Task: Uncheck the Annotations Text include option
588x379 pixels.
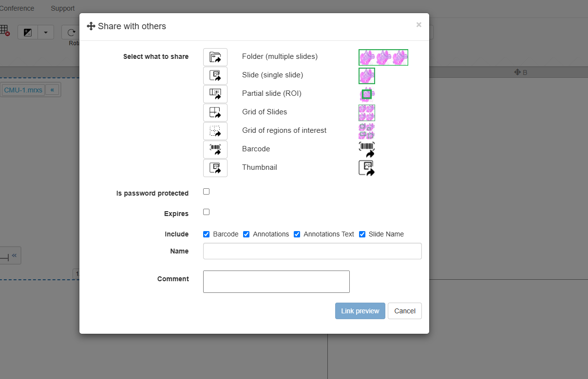Action: pyautogui.click(x=297, y=234)
